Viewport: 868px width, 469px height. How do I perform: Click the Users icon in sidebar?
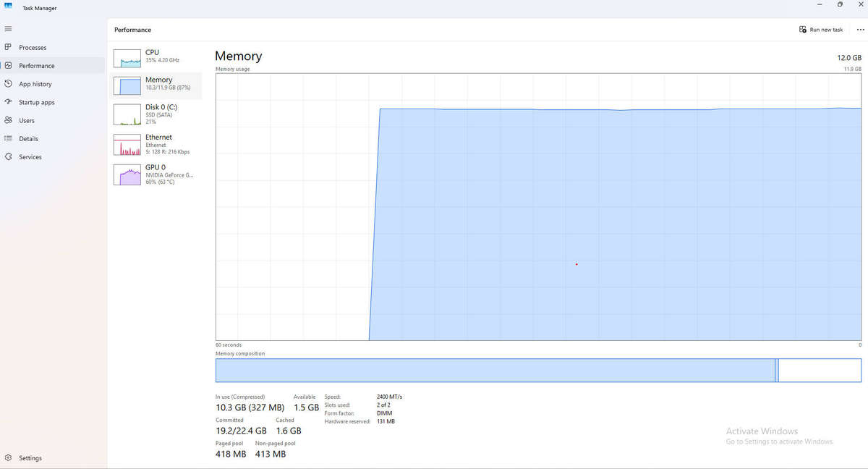(x=8, y=120)
